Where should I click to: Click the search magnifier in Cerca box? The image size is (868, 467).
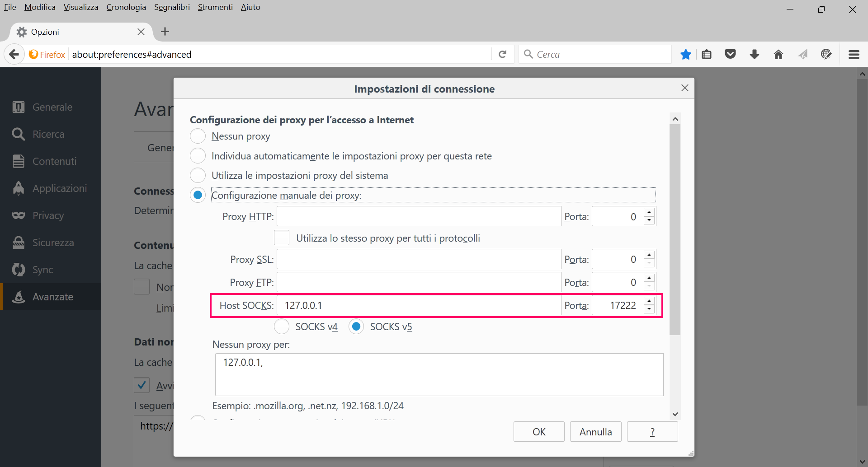528,55
